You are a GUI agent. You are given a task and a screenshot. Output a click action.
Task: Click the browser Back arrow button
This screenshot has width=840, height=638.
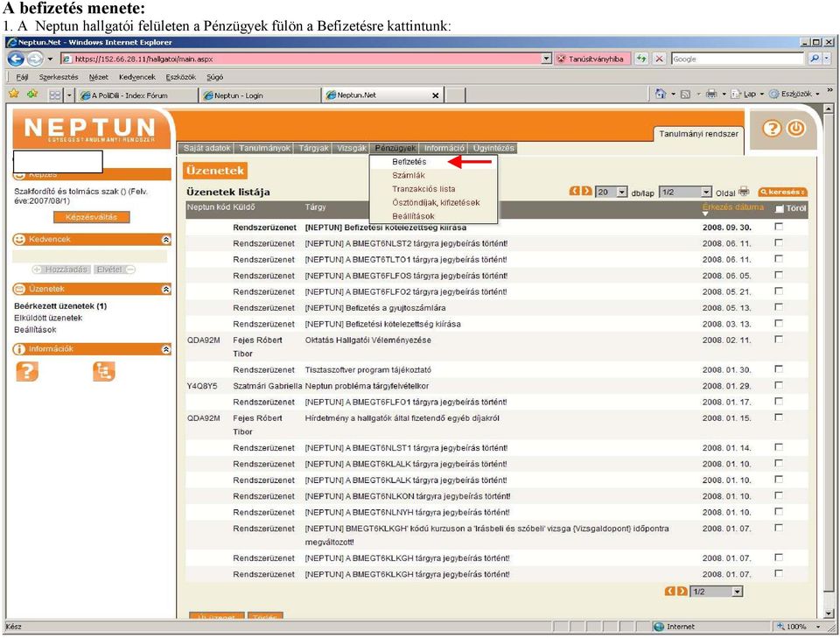(x=16, y=59)
